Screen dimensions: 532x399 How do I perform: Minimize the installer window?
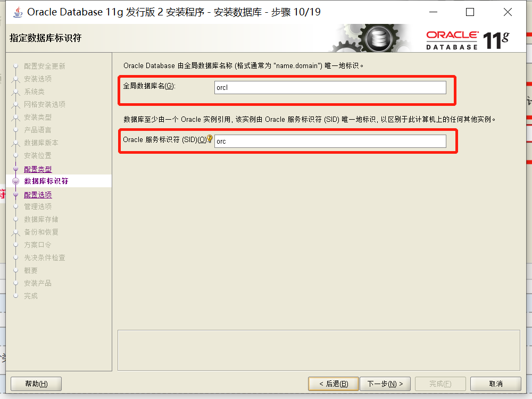(433, 12)
